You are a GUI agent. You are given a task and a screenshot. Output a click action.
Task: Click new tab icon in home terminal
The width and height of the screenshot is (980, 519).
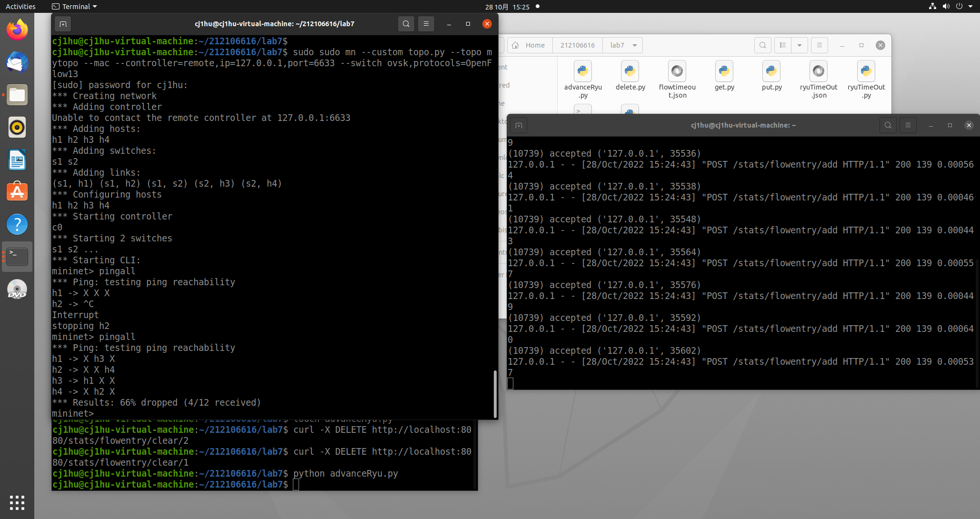click(519, 125)
